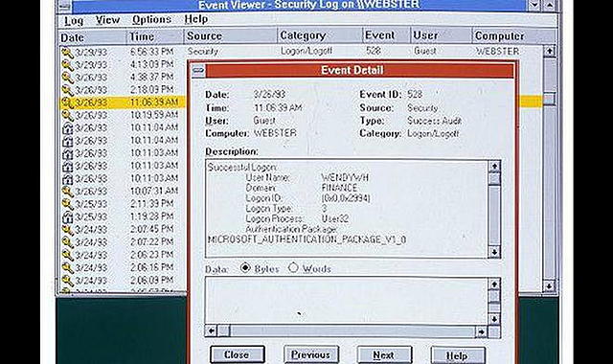Open Event Detail dialog control menu box
The height and width of the screenshot is (364, 613).
198,71
